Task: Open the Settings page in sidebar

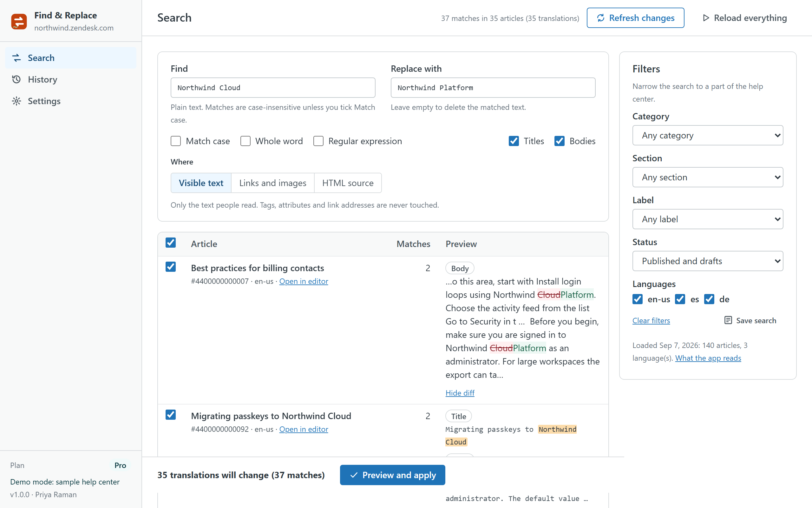Action: (71, 101)
